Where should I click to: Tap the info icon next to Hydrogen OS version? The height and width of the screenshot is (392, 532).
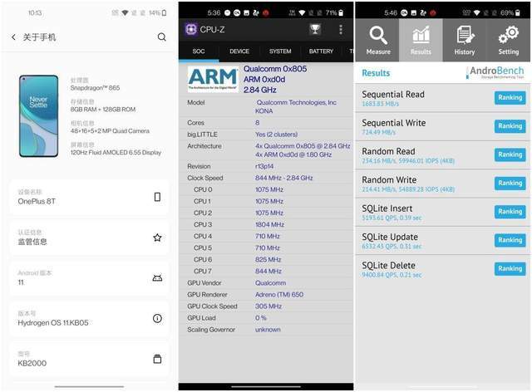[x=157, y=318]
